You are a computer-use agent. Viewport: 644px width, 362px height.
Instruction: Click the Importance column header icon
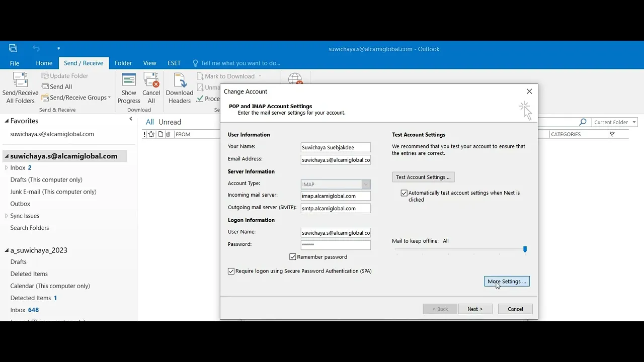pos(145,134)
